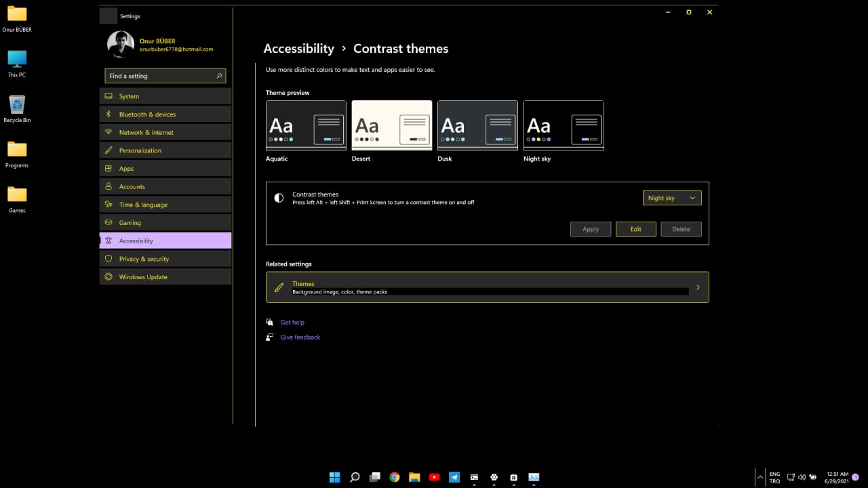The width and height of the screenshot is (868, 488).
Task: Open the Get help link
Action: [292, 323]
